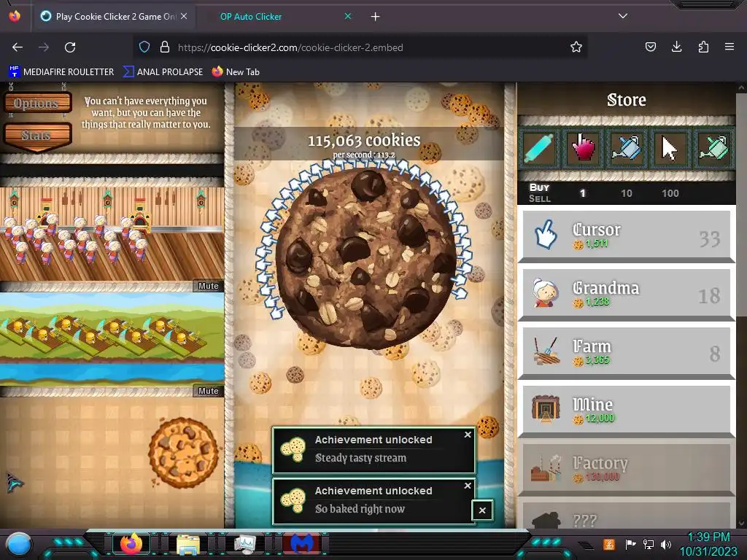Image resolution: width=747 pixels, height=560 pixels.
Task: Open a new browser tab
Action: coord(376,17)
